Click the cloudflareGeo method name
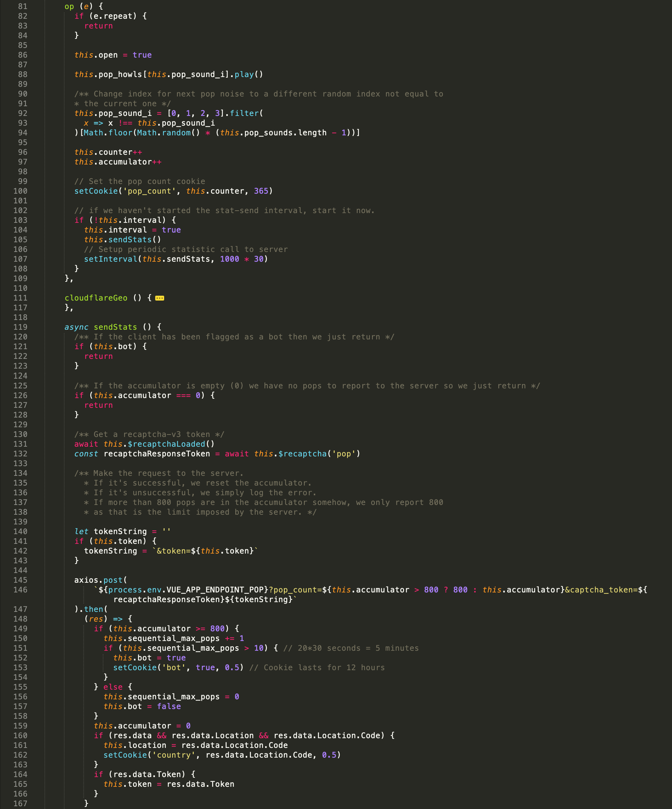This screenshot has height=809, width=672. pos(96,298)
